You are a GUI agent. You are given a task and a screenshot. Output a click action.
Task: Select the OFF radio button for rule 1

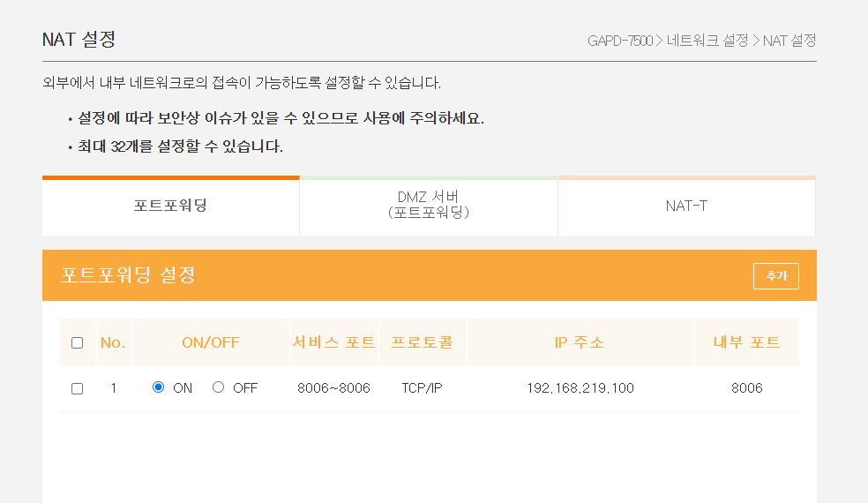click(x=218, y=387)
